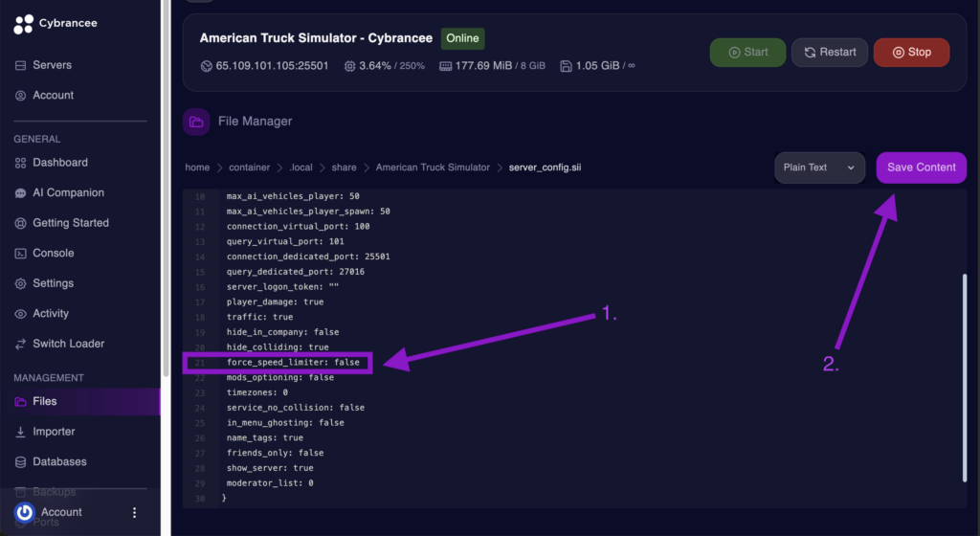Click the CPU usage icon beside 3.64%

(x=349, y=66)
